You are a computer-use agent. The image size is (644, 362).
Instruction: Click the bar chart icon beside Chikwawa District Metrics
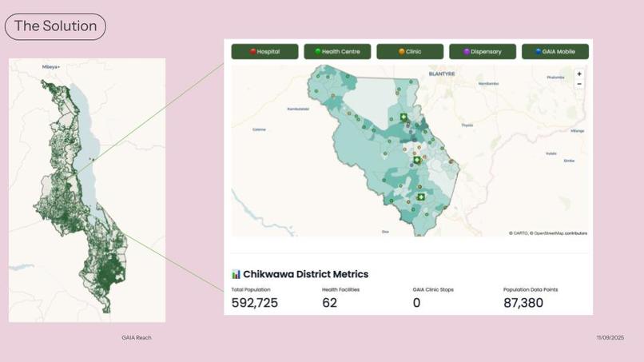click(236, 274)
